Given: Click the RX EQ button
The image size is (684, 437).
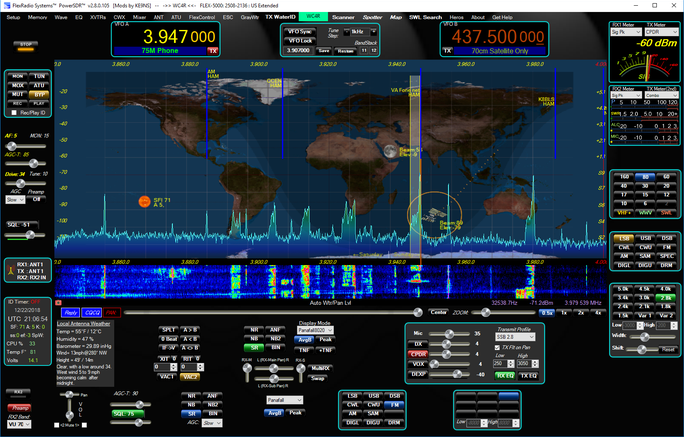Looking at the screenshot, I should pyautogui.click(x=505, y=376).
